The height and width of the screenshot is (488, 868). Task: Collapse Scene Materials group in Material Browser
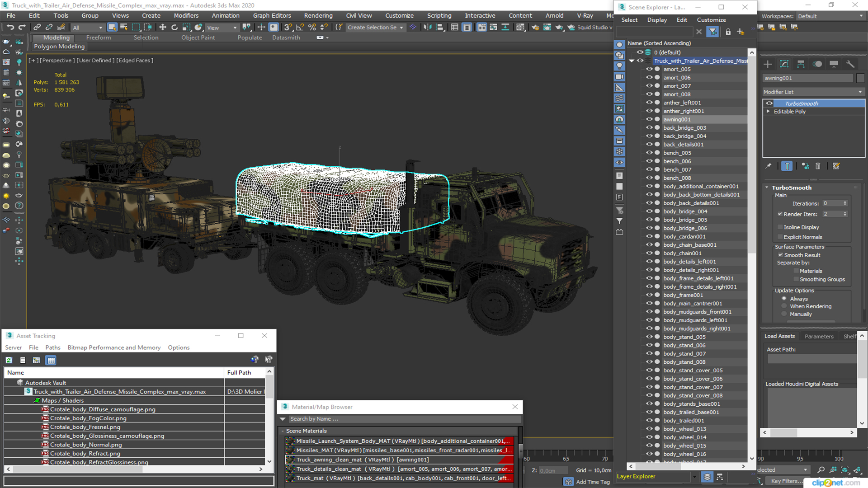(283, 431)
